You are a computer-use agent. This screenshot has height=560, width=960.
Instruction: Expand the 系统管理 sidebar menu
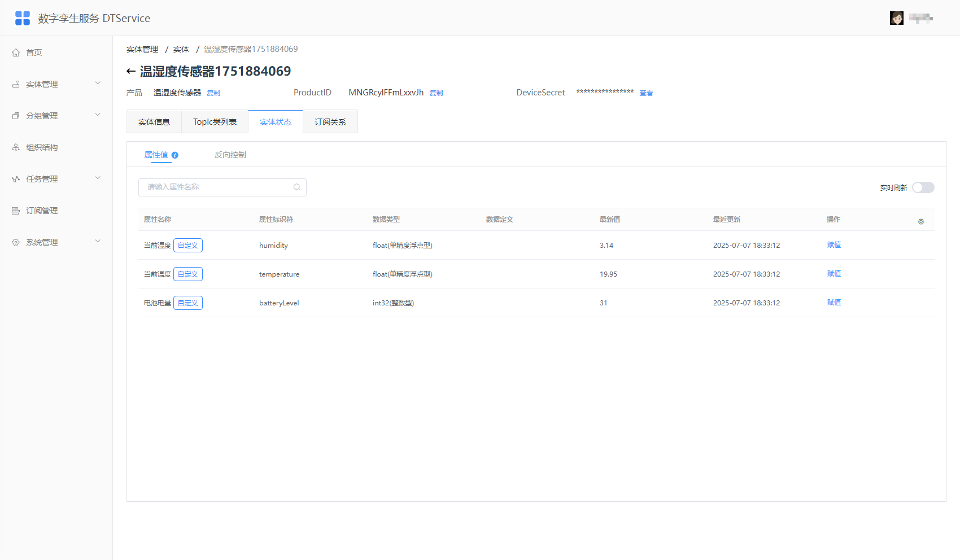click(56, 242)
